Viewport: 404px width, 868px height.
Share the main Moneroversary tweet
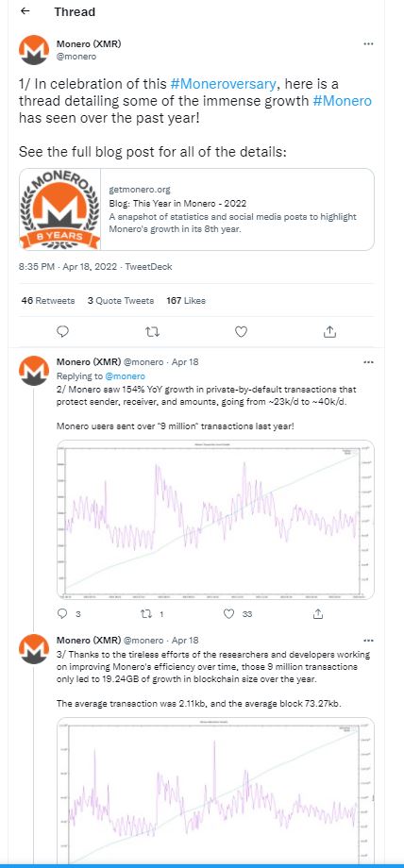coord(329,331)
